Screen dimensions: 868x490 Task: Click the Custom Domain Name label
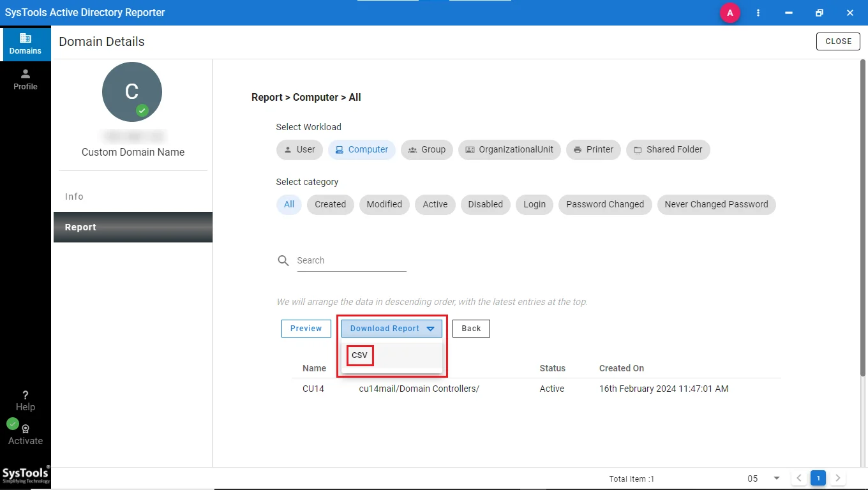[133, 152]
